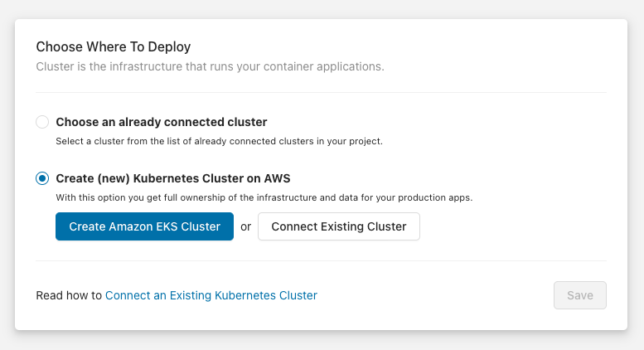Click the 'Create (new) Kubernetes Cluster on AWS' label
644x350 pixels.
pos(173,178)
